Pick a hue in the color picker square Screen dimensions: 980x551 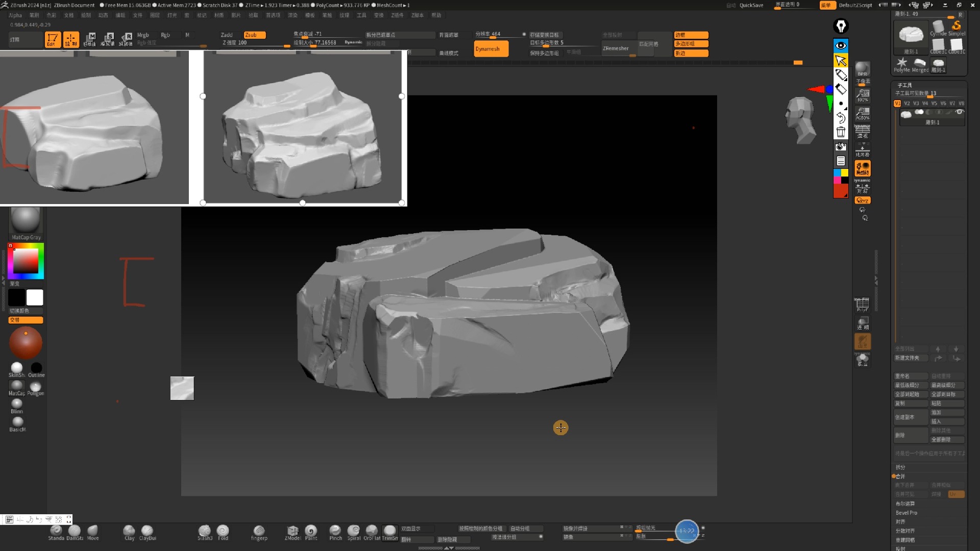[26, 261]
